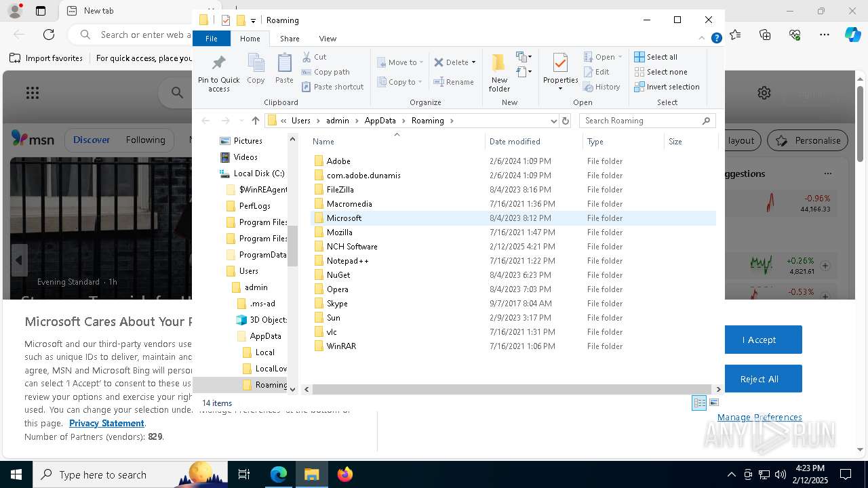Show hidden tray icons chevron

(x=731, y=474)
